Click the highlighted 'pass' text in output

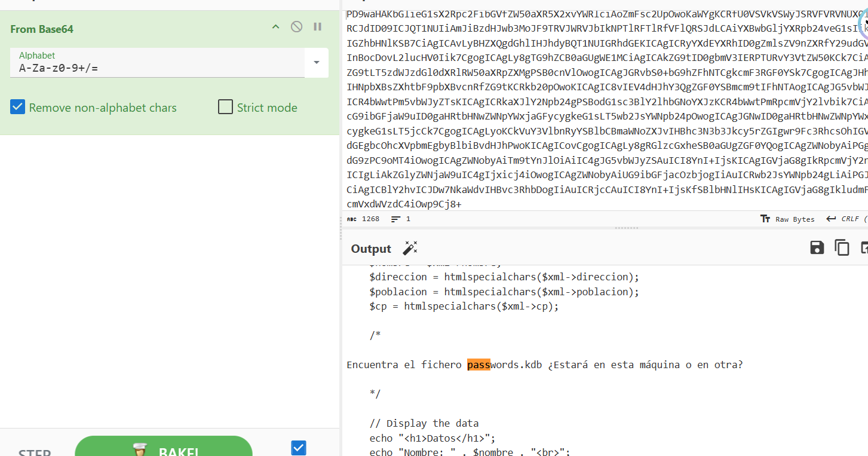point(479,365)
